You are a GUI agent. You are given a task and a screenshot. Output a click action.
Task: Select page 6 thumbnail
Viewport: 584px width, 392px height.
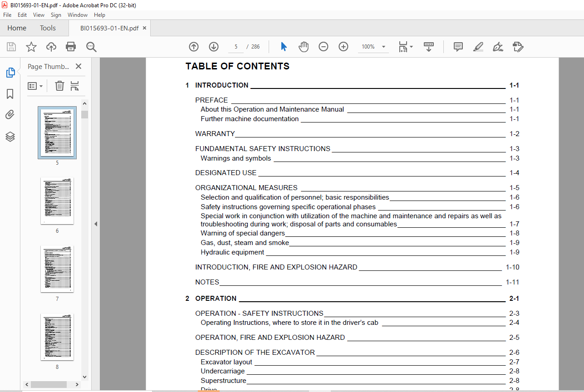pos(57,201)
